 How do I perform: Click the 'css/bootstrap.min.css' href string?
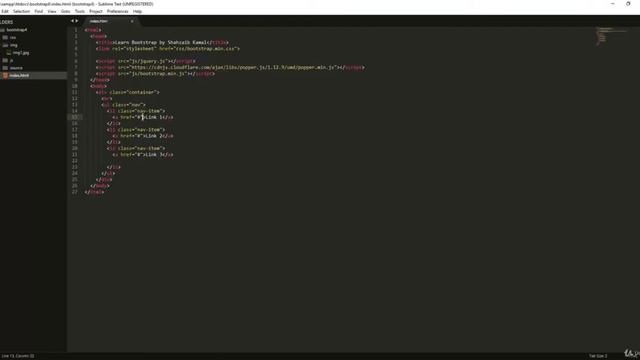point(206,49)
